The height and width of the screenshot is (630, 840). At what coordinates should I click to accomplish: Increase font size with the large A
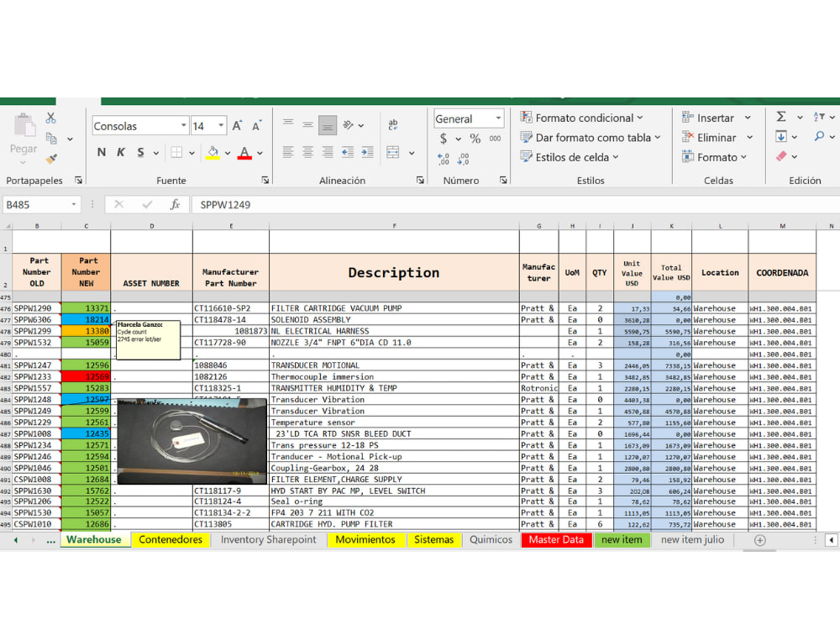point(237,126)
